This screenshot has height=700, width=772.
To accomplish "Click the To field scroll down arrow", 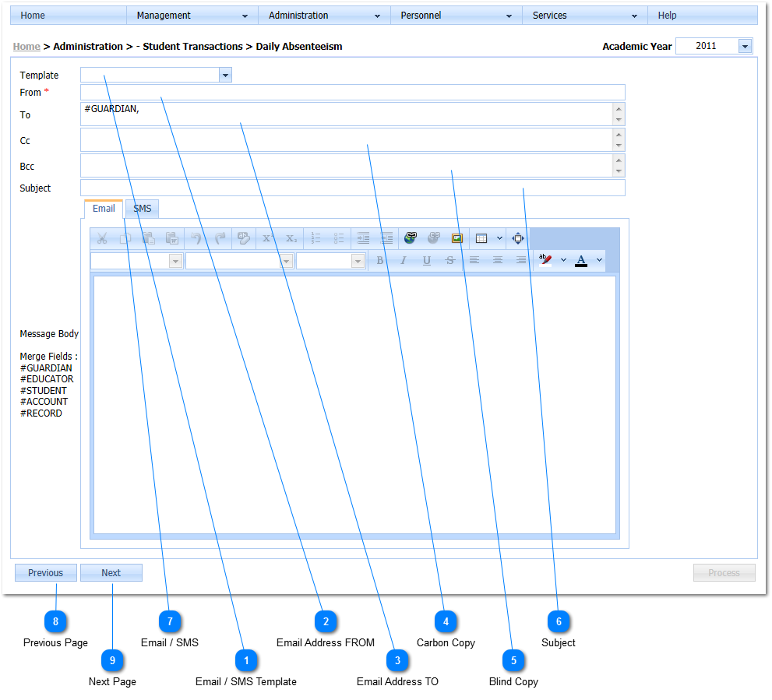I will point(619,120).
